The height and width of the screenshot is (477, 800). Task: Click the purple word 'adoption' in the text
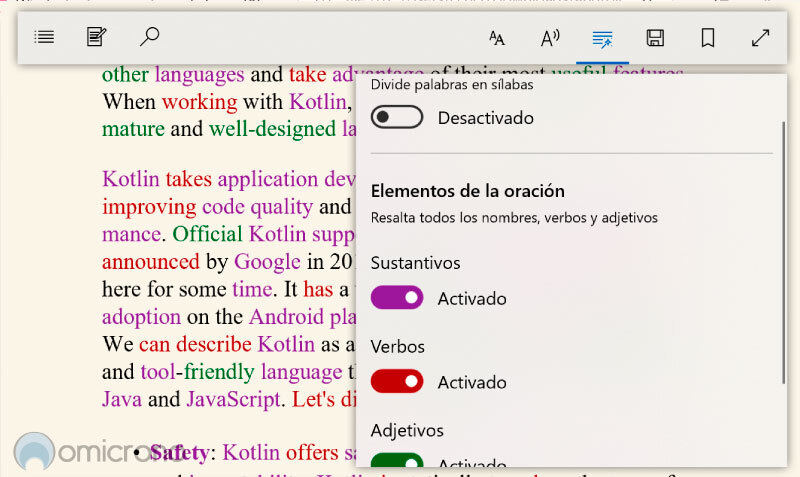click(141, 317)
